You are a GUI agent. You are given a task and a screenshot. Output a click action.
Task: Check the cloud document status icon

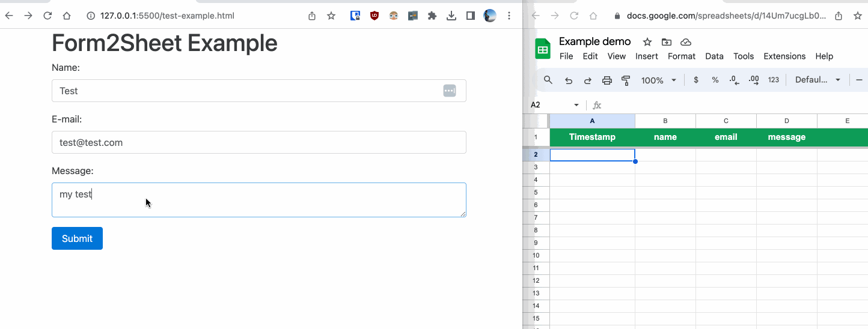click(686, 42)
